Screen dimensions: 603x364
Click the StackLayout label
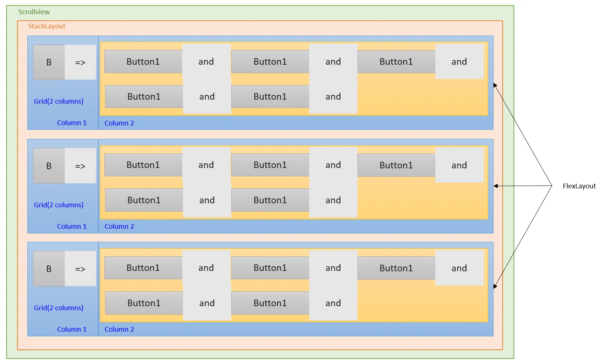click(x=47, y=26)
